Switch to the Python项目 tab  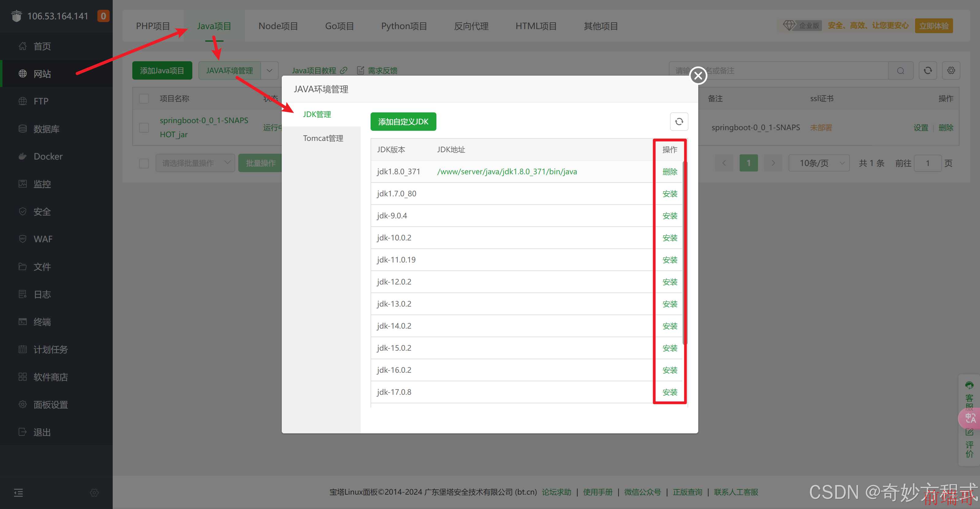[x=404, y=26]
